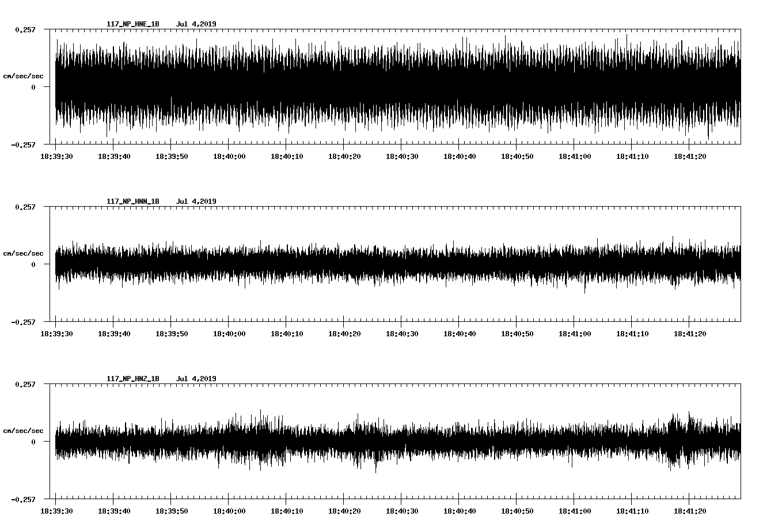Click 18:41:20 time label under HNN plot

(x=690, y=333)
